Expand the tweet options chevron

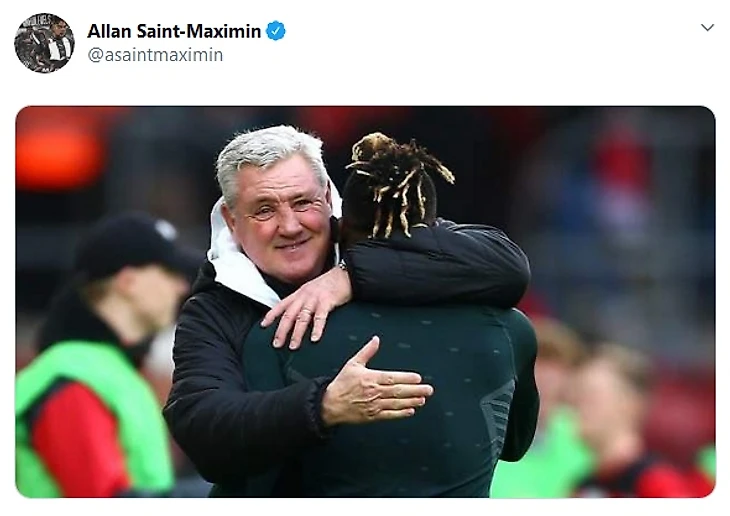tap(707, 28)
